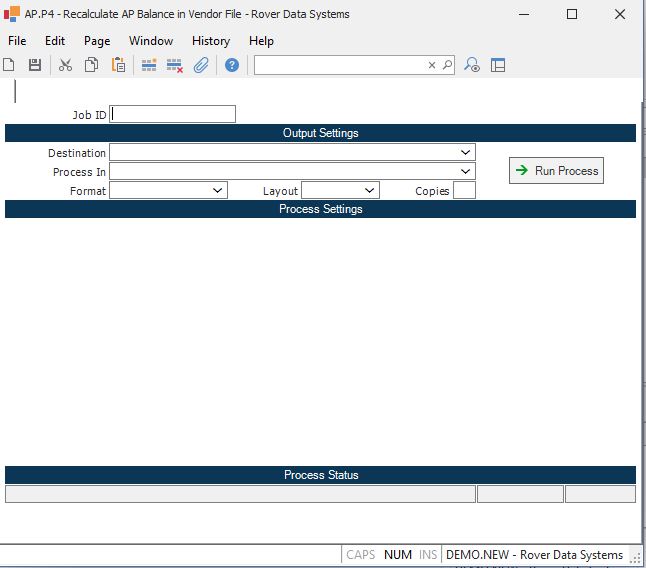
Task: Open the Format dropdown list
Action: (218, 190)
